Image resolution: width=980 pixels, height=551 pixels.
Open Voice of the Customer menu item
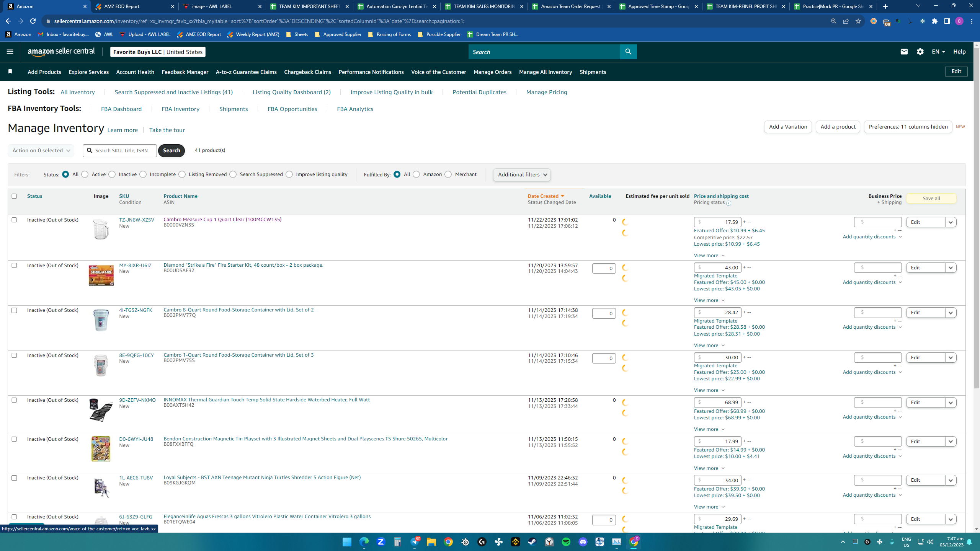click(438, 72)
